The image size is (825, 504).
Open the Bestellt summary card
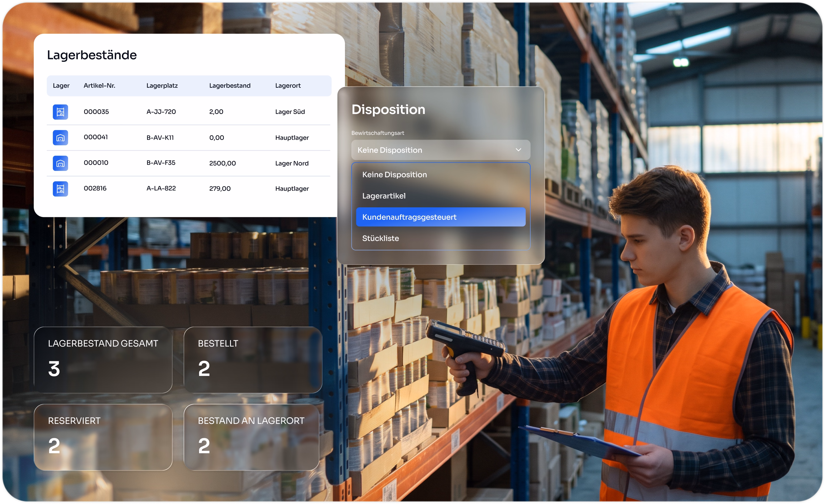[x=253, y=360]
